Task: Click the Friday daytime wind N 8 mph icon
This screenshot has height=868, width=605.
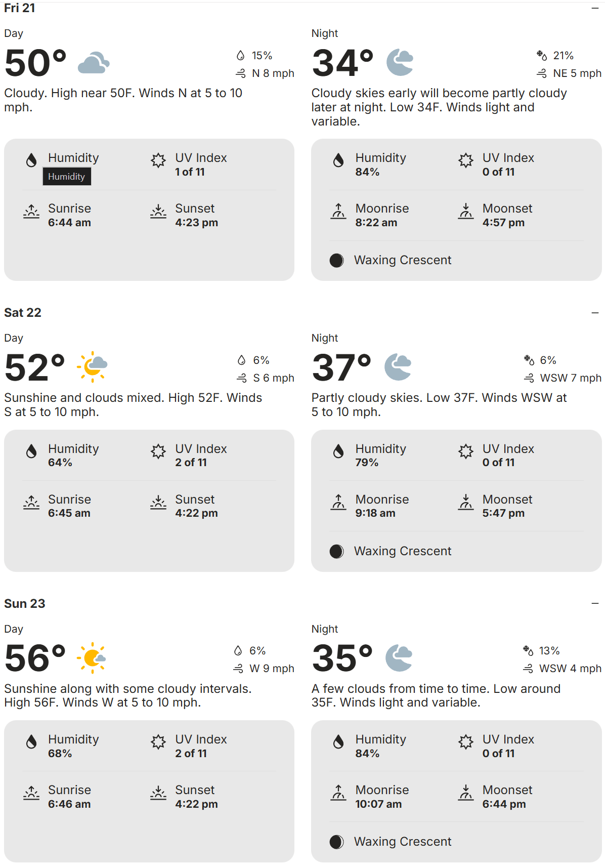Action: coord(240,74)
